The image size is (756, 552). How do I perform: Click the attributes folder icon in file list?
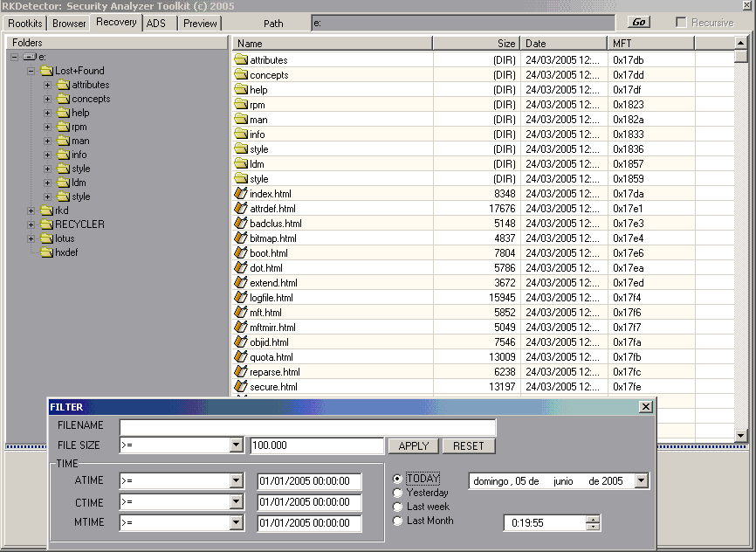(241, 60)
